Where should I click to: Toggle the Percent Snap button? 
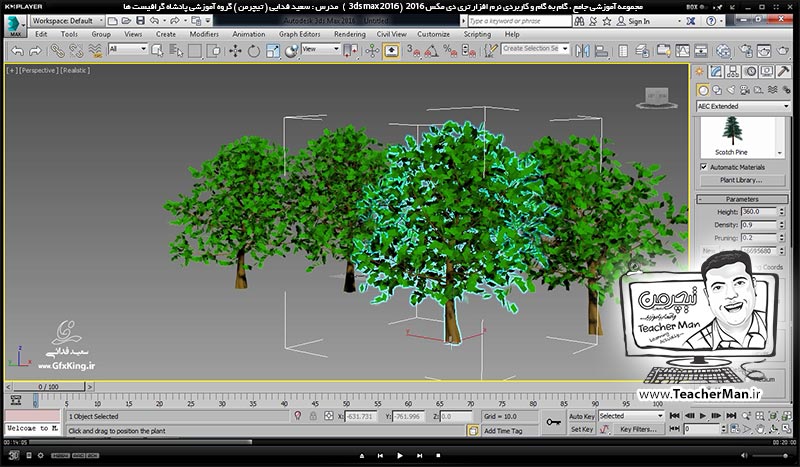point(449,51)
